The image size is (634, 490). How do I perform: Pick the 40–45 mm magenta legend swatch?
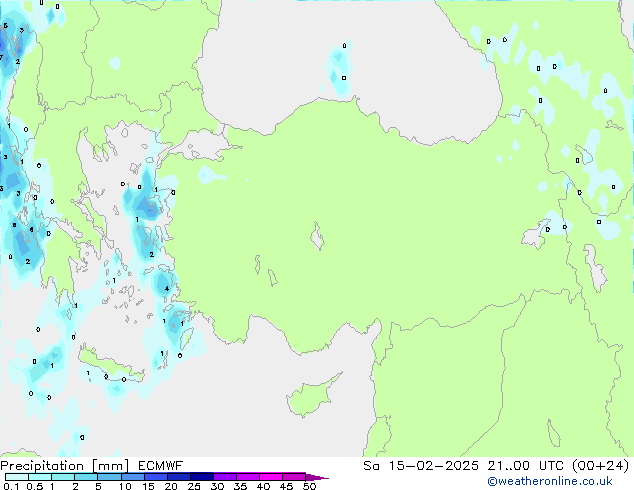click(271, 477)
